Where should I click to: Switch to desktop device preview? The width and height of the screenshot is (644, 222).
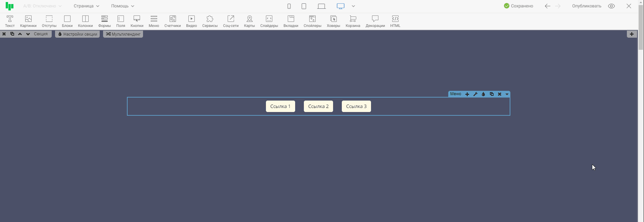tap(340, 6)
